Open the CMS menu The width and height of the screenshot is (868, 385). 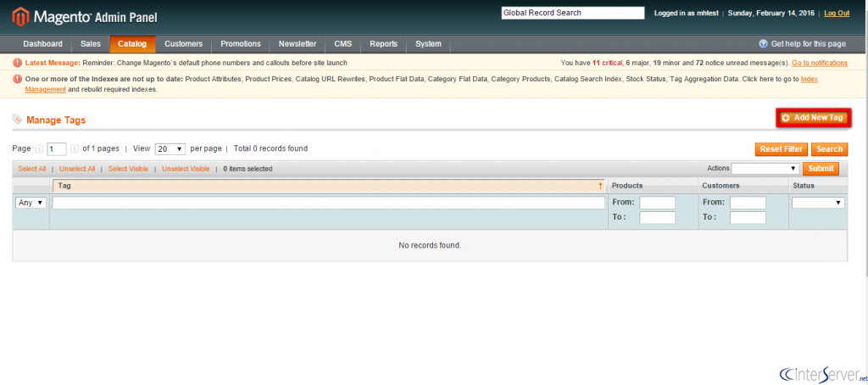pos(342,44)
